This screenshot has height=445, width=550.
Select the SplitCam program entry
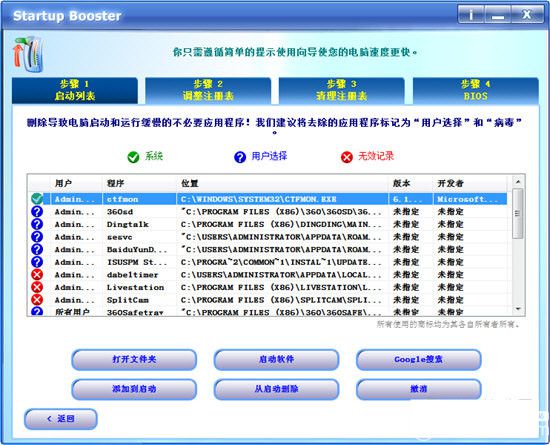point(128,300)
